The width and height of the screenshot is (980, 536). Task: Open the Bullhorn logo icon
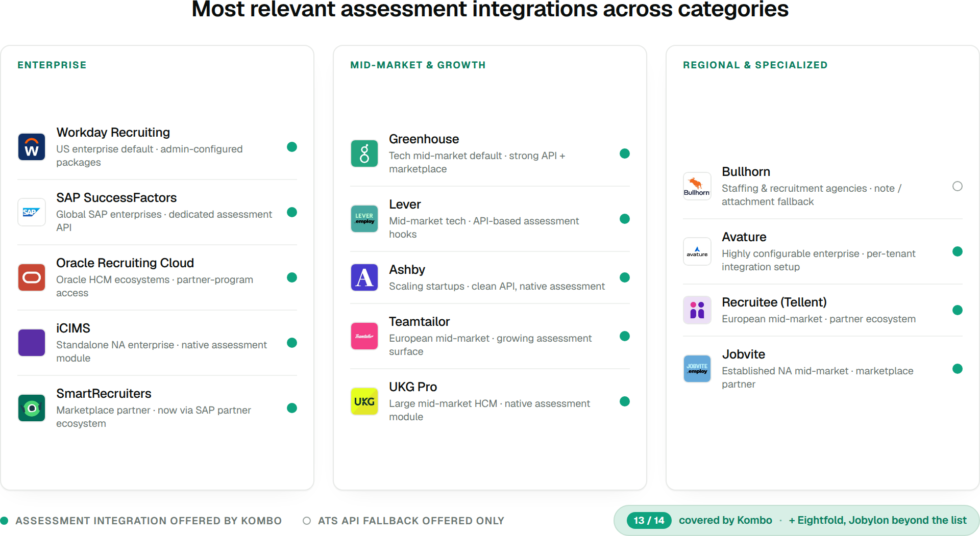click(x=697, y=186)
